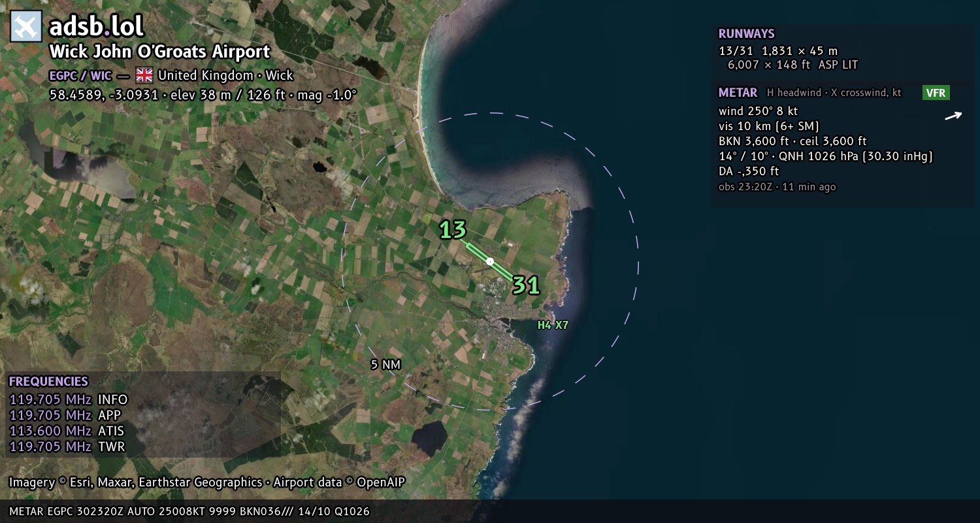Viewport: 980px width, 523px height.
Task: Click the BKN 3,600 ft ceiling line
Action: (792, 141)
